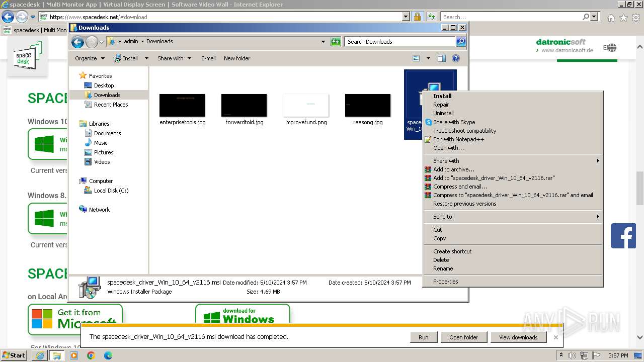This screenshot has width=644, height=362.
Task: Click the Search Downloads input field
Action: [400, 42]
